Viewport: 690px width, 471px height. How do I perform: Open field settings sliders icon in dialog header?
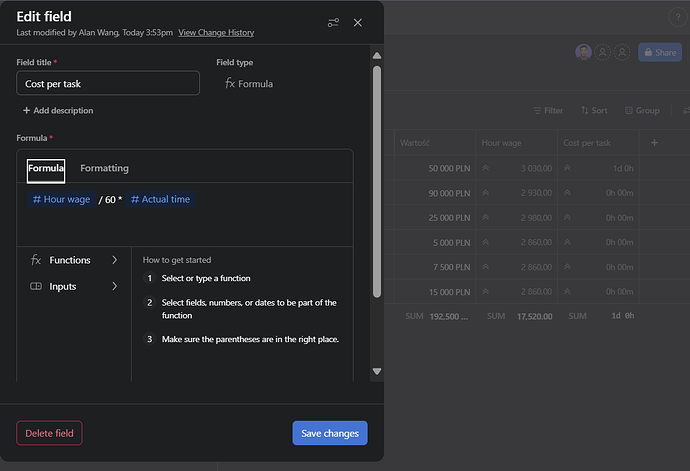tap(334, 23)
